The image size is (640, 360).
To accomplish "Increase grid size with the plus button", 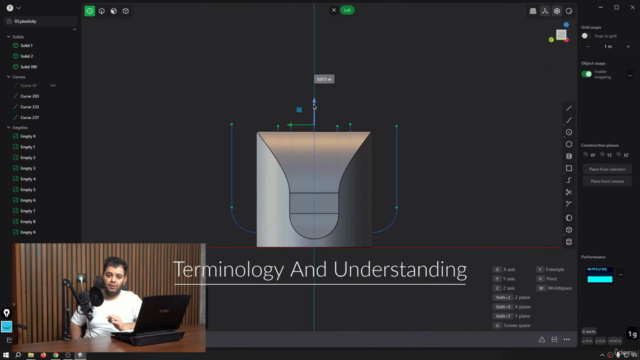I will 628,47.
